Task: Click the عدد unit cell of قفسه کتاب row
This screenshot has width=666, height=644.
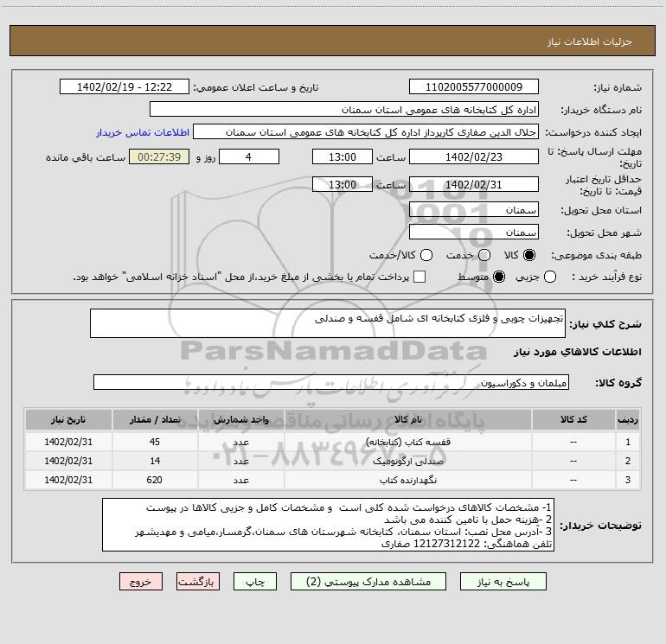Action: tap(240, 442)
